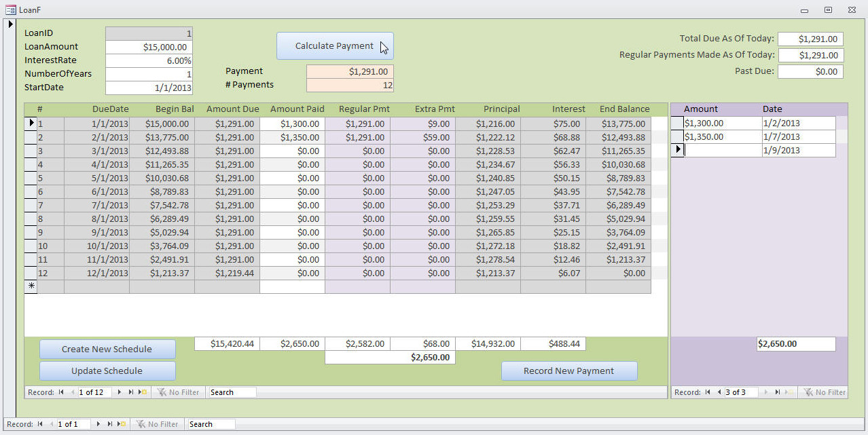This screenshot has width=868, height=435.
Task: Go to previous record in payments navigator
Action: (719, 392)
